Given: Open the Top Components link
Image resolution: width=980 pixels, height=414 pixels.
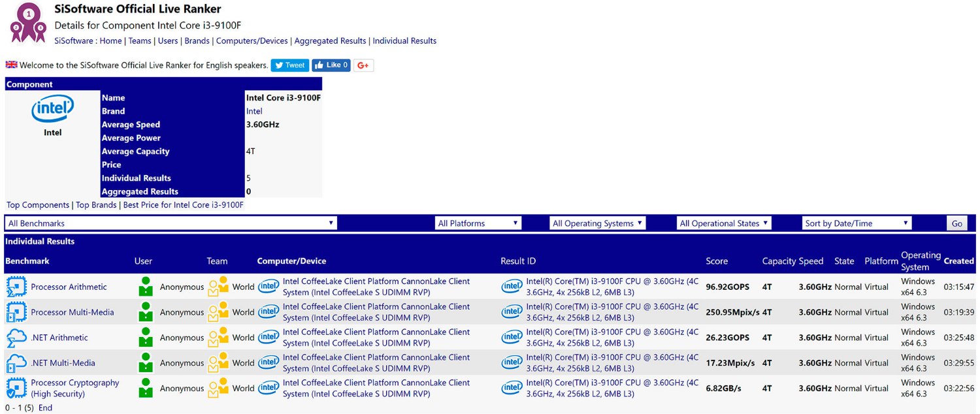Looking at the screenshot, I should (x=38, y=205).
